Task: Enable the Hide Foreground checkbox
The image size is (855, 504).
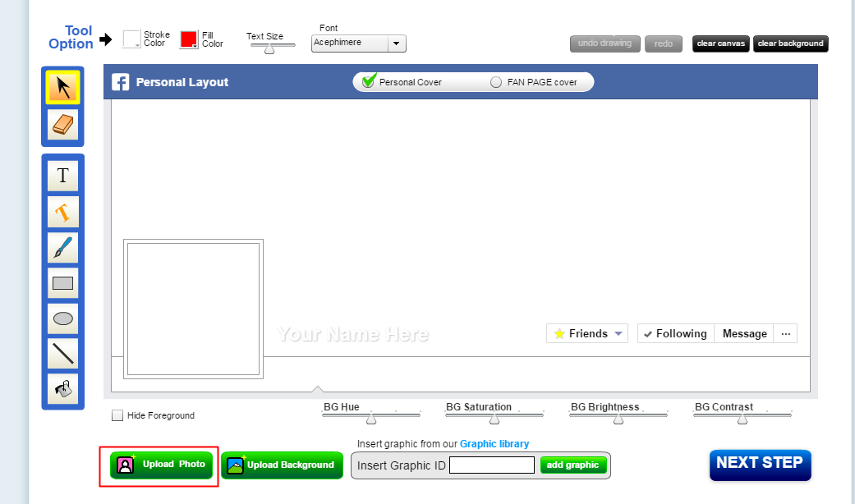Action: tap(117, 415)
